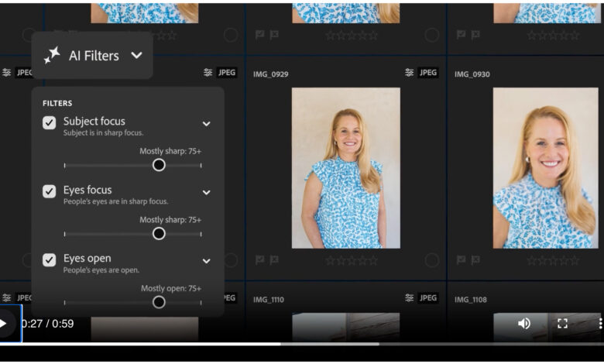Click the IMG_0929 filename label
This screenshot has height=364, width=604.
[271, 74]
